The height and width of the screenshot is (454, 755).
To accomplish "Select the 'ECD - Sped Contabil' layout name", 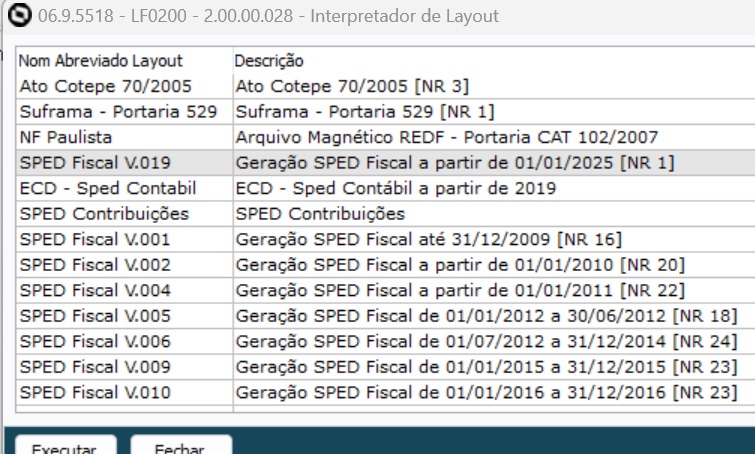I will tap(124, 188).
